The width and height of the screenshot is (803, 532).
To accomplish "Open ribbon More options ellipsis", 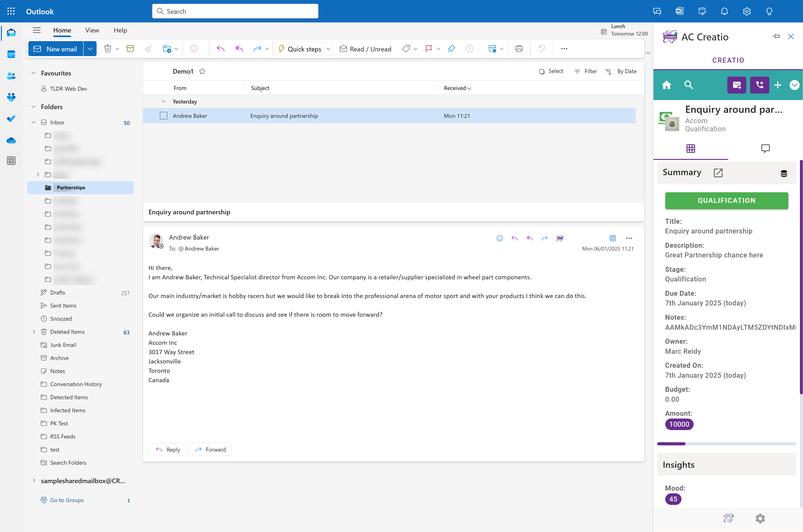I will 564,49.
